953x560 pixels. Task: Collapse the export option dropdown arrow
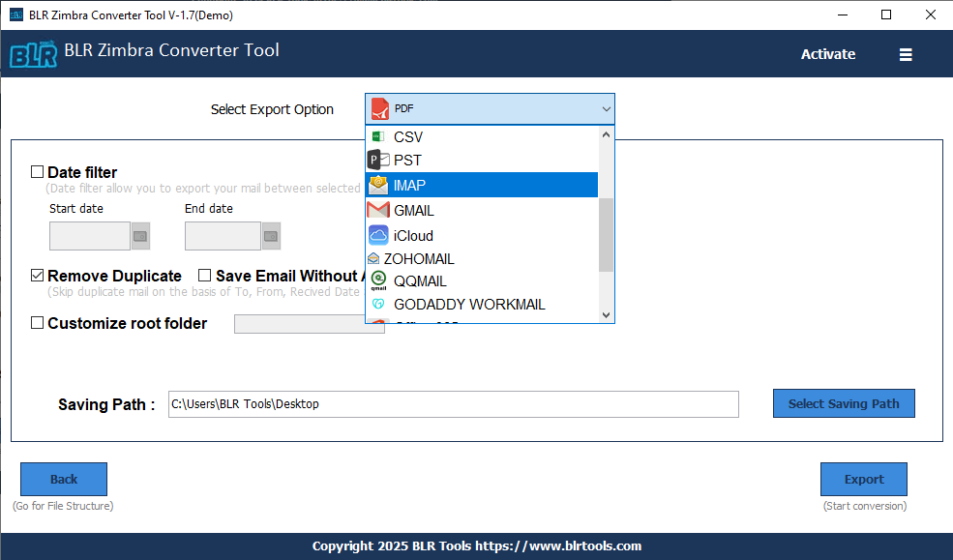606,108
